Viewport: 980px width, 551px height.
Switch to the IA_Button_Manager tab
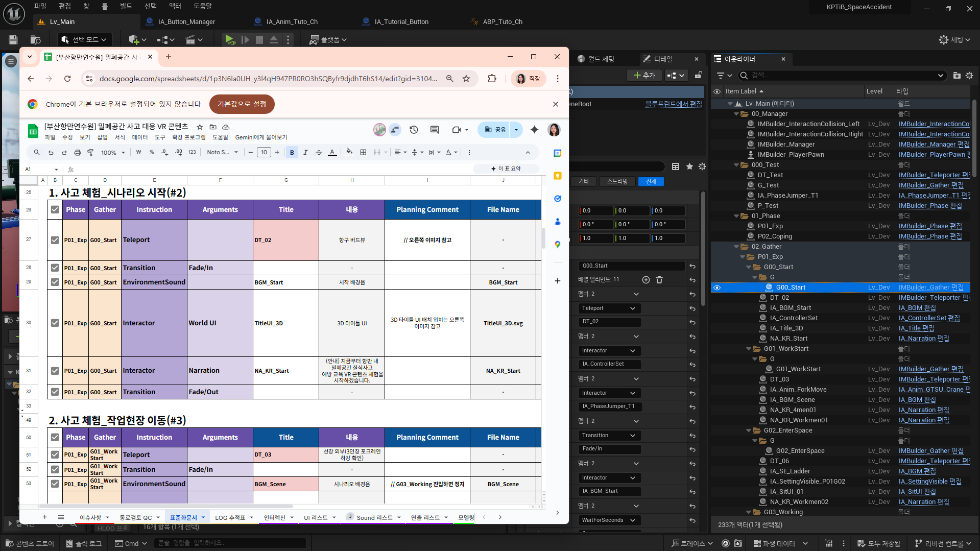[x=186, y=21]
